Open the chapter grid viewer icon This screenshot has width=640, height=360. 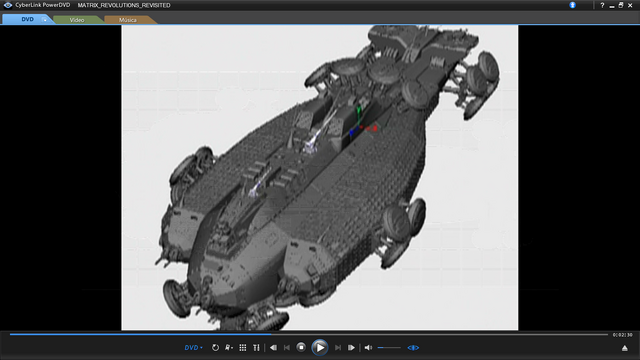point(243,348)
